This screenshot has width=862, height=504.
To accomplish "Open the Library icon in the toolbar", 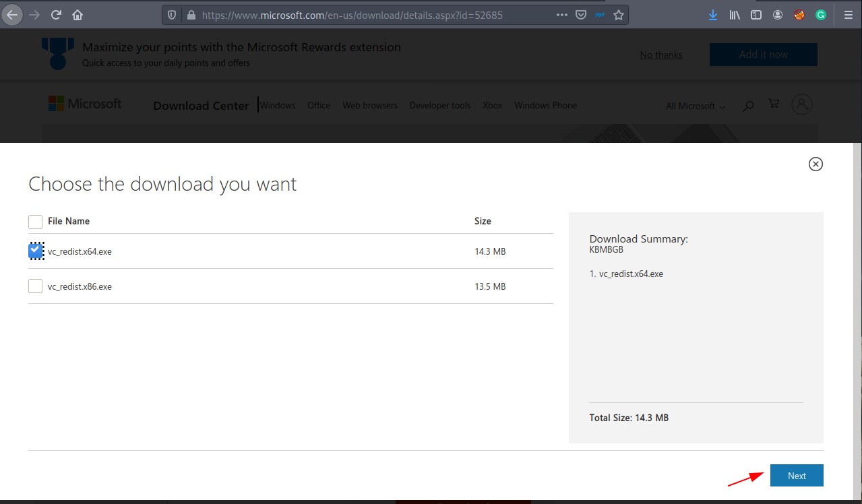I will (x=735, y=15).
